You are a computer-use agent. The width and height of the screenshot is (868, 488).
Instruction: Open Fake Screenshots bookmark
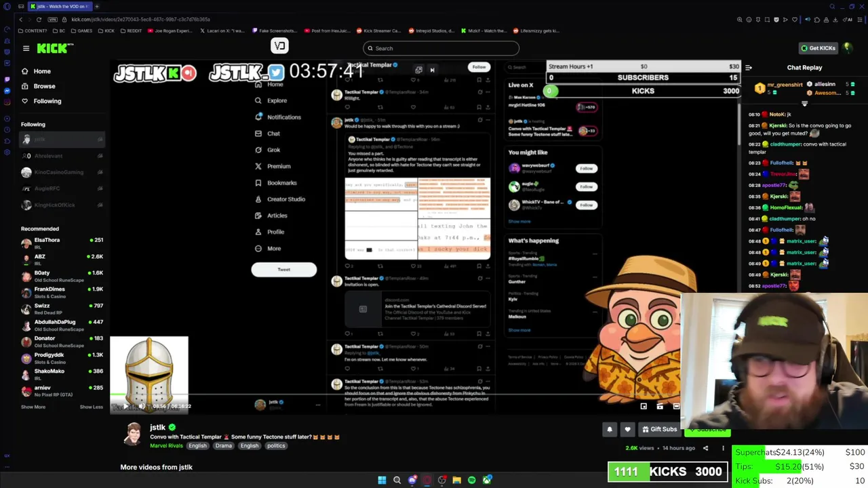click(x=275, y=30)
